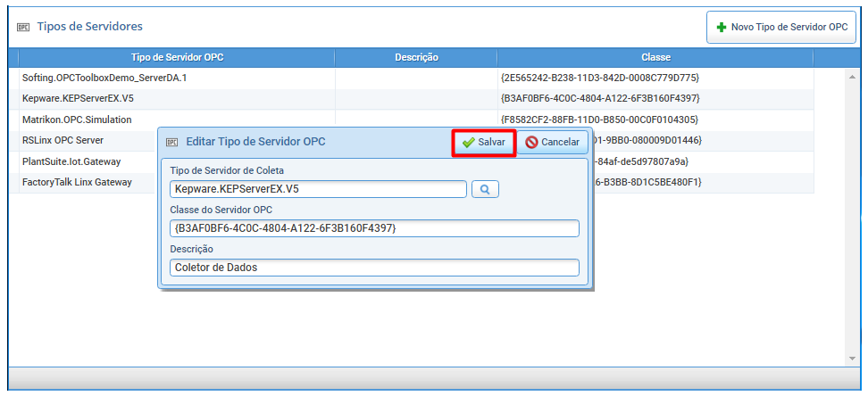The width and height of the screenshot is (868, 396).
Task: Select the Matrikon.OPC.Simulation row
Action: [411, 120]
